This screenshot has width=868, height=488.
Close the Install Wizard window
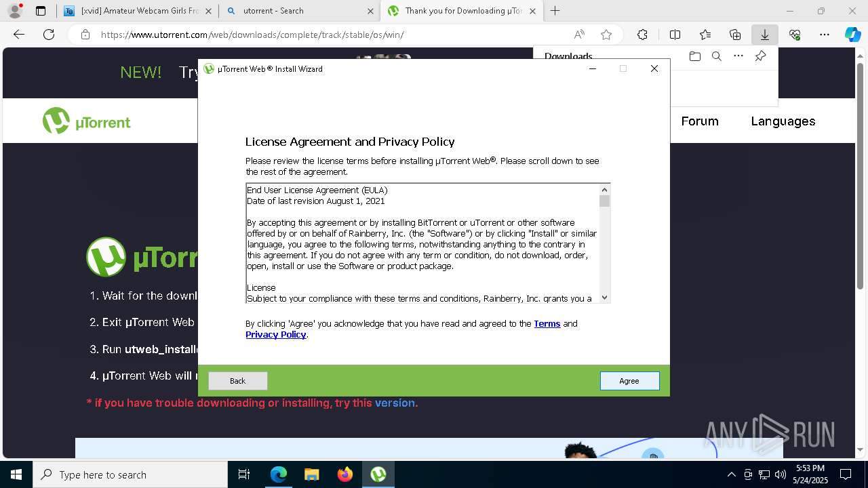[654, 68]
